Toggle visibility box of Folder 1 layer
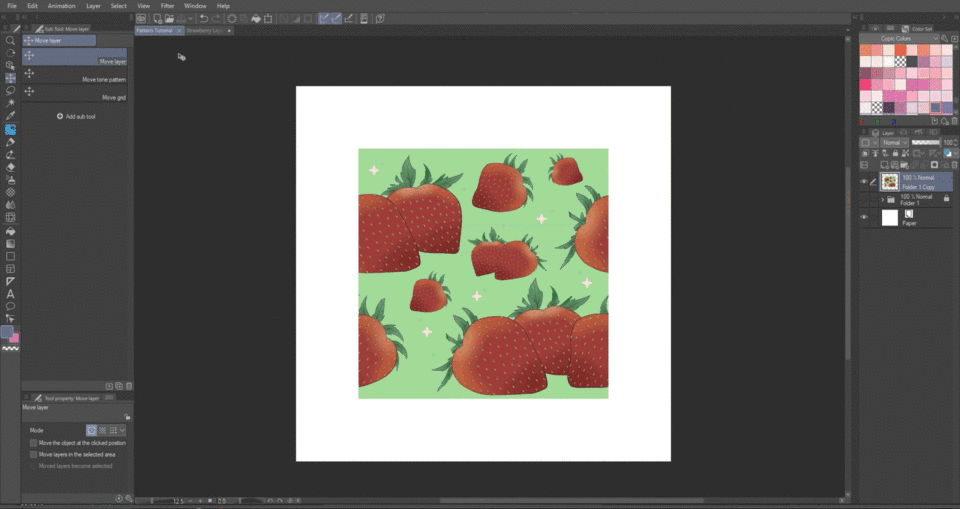This screenshot has width=960, height=509. pos(864,200)
